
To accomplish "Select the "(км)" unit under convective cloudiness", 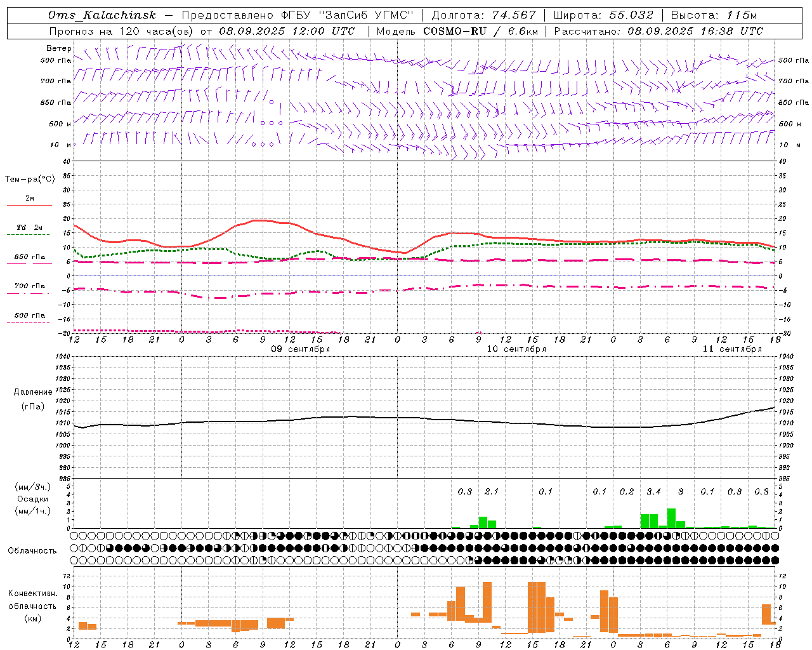I will coord(32,618).
